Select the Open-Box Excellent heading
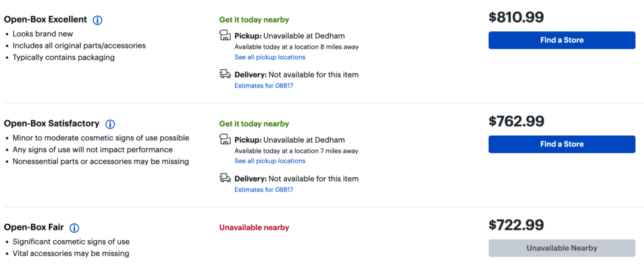 pos(45,20)
